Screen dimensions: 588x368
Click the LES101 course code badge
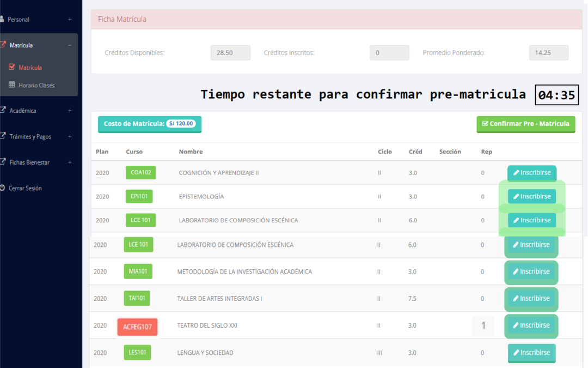pyautogui.click(x=137, y=353)
